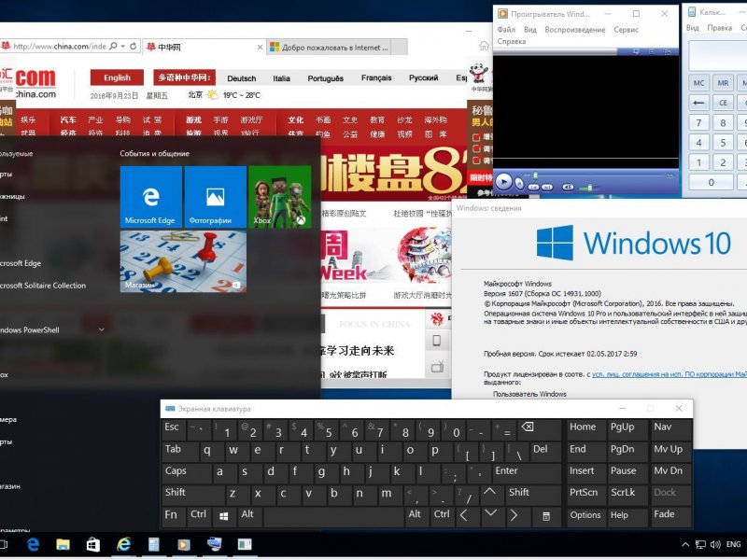Screen dimensions: 747x560
Task: Open the Фотографии tile in Start menu
Action: tap(216, 197)
